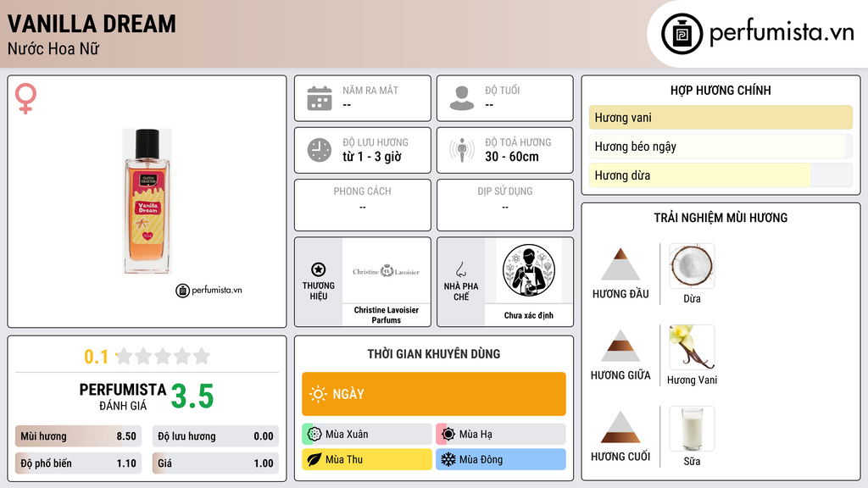Click the perfumista.vn perfume bottle logo icon
The image size is (868, 488).
[682, 34]
